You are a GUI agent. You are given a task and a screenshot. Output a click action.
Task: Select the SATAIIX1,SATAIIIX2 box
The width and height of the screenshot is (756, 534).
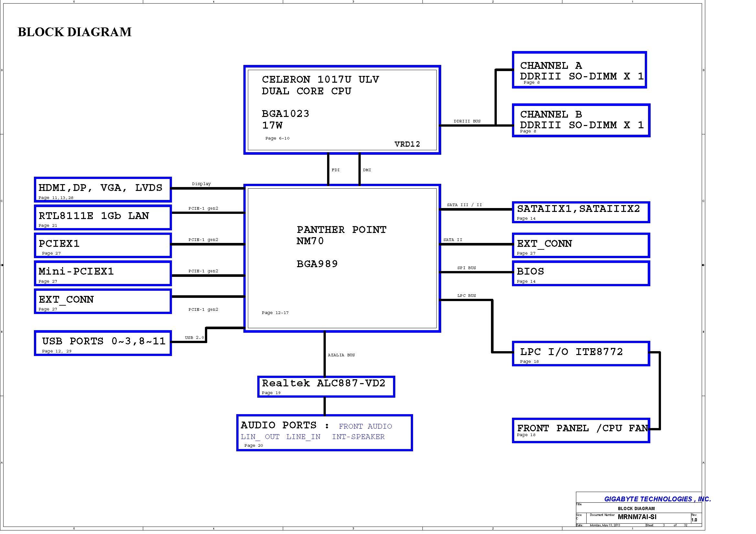pos(581,212)
